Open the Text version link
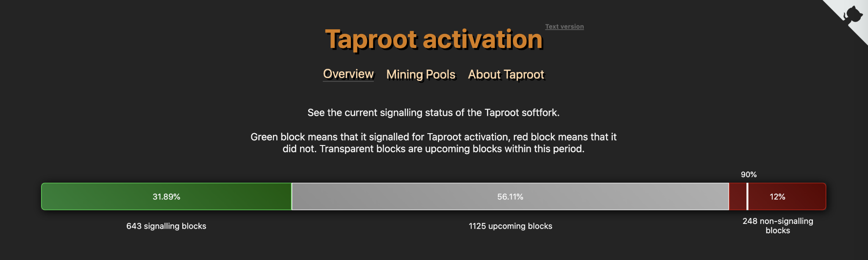Viewport: 868px width, 260px height. pyautogui.click(x=564, y=27)
